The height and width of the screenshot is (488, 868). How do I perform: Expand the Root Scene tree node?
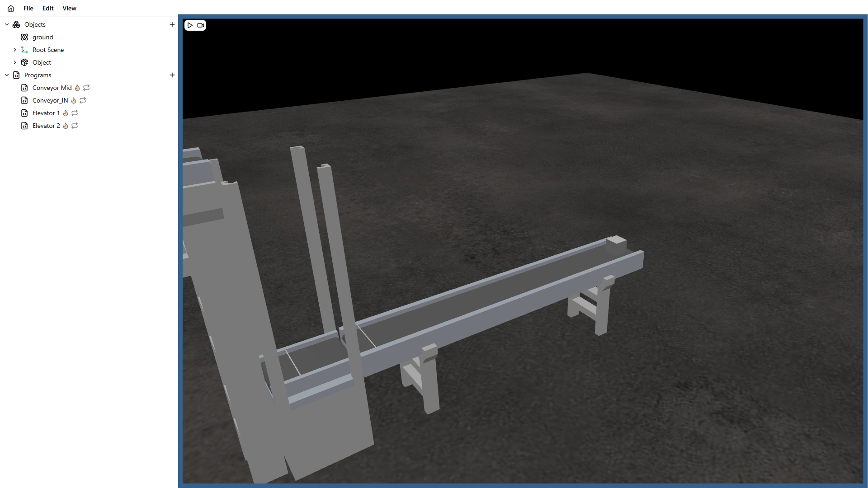(15, 50)
